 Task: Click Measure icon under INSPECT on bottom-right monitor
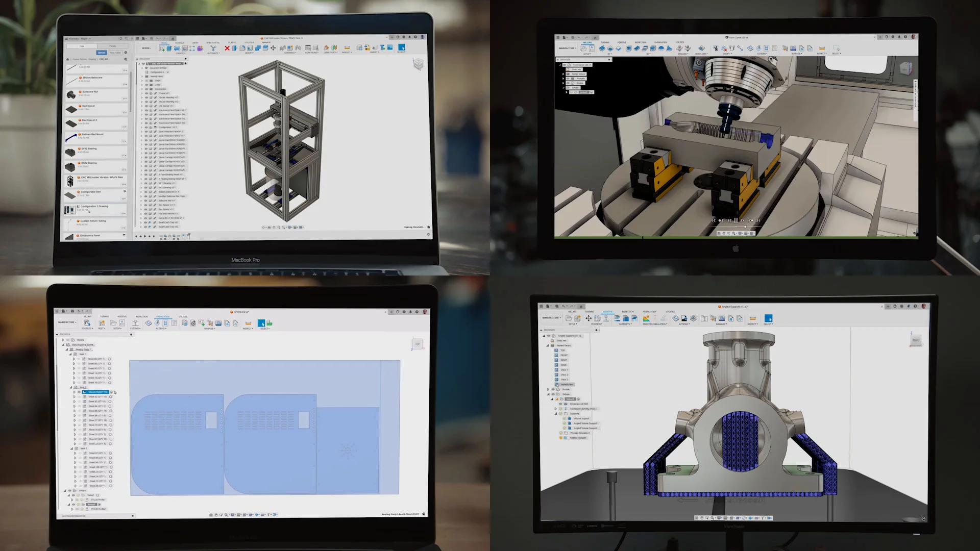pos(752,318)
